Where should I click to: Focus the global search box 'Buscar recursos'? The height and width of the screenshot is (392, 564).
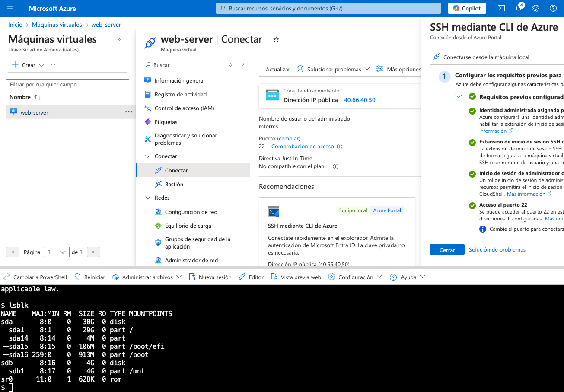pyautogui.click(x=328, y=8)
